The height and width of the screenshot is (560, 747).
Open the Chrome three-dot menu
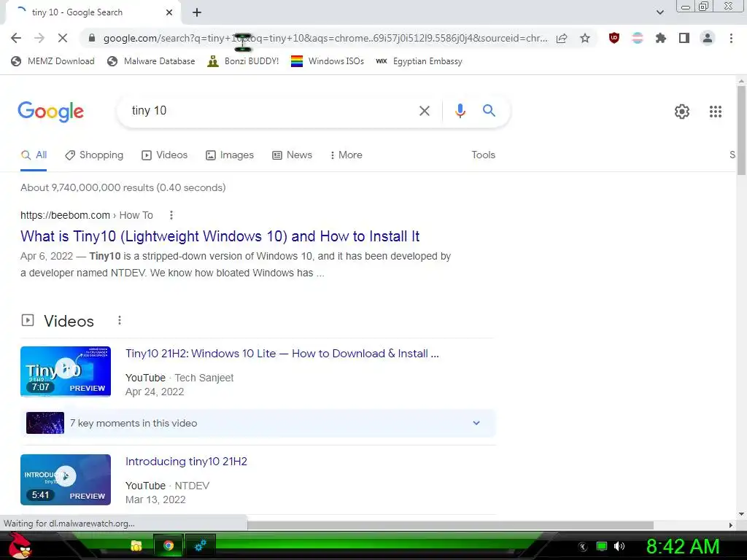(731, 38)
